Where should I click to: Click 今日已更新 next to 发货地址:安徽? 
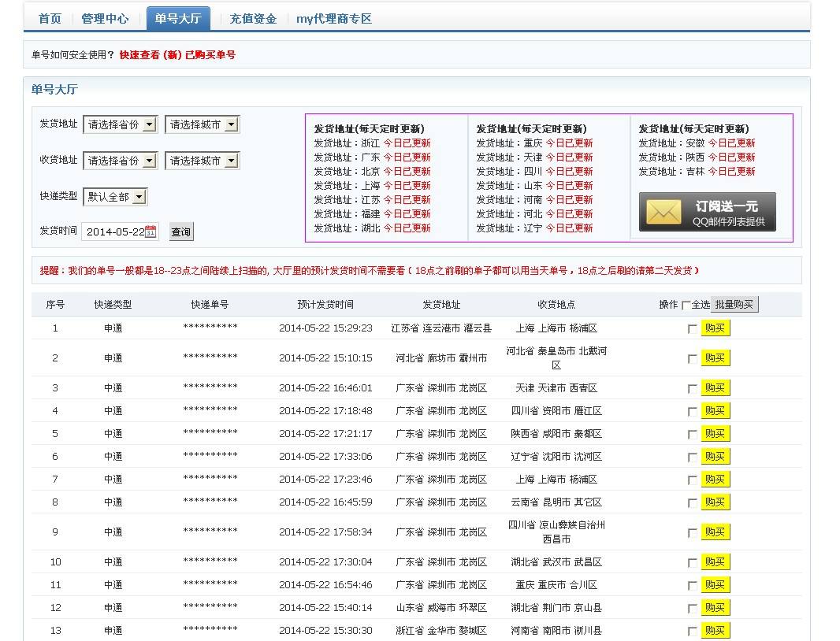point(732,143)
